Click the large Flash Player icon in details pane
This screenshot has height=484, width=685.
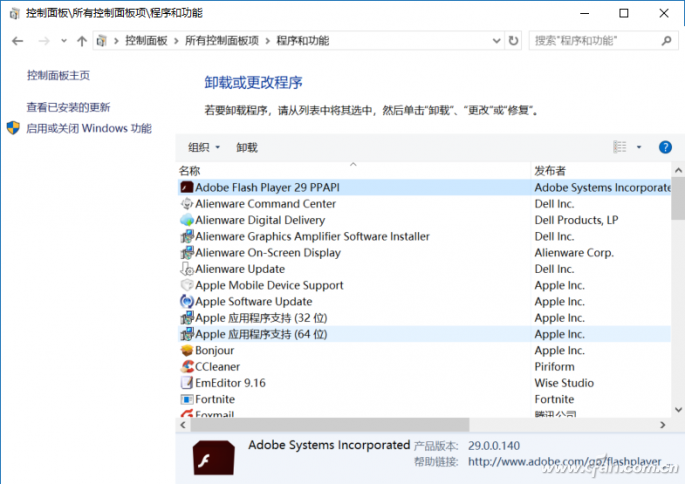coord(214,457)
